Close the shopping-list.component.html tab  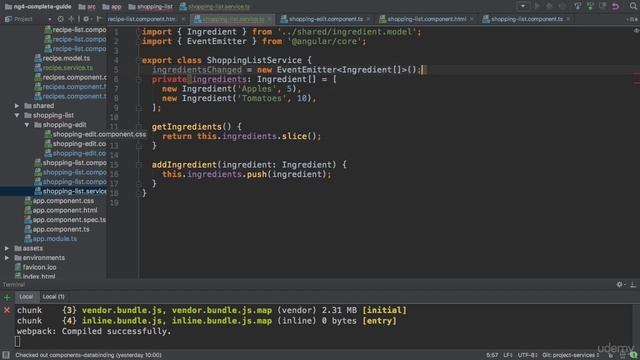click(x=472, y=19)
